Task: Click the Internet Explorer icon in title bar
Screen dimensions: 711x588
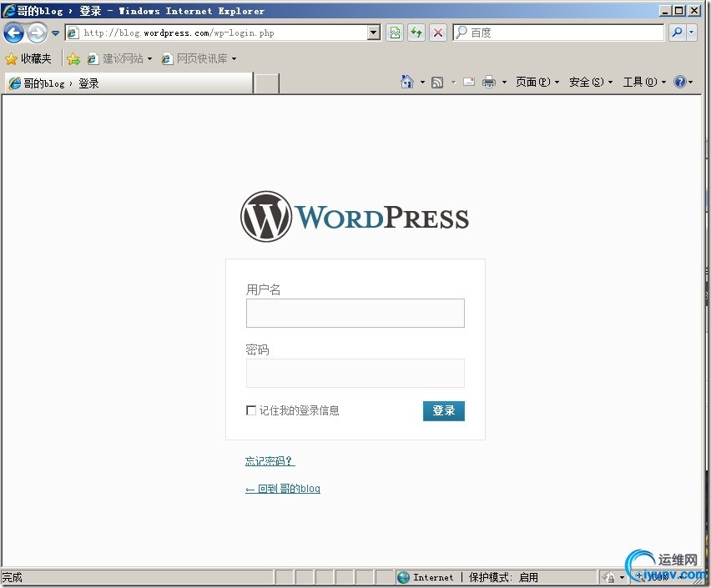Action: 8,11
